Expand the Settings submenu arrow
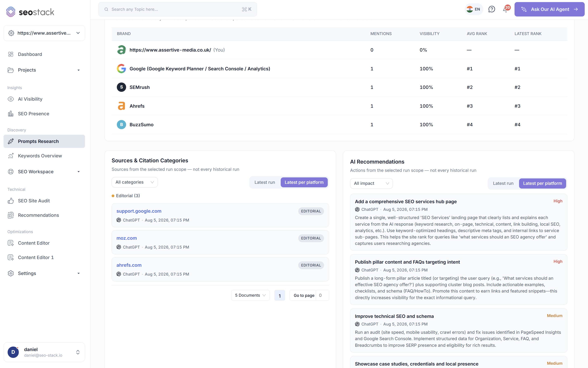Image resolution: width=588 pixels, height=368 pixels. click(x=78, y=273)
